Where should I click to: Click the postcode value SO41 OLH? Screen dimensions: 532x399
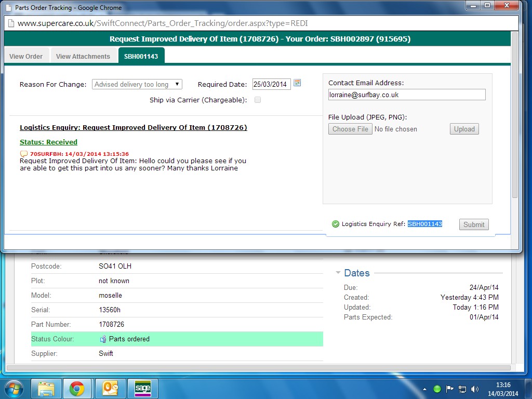pyautogui.click(x=115, y=267)
